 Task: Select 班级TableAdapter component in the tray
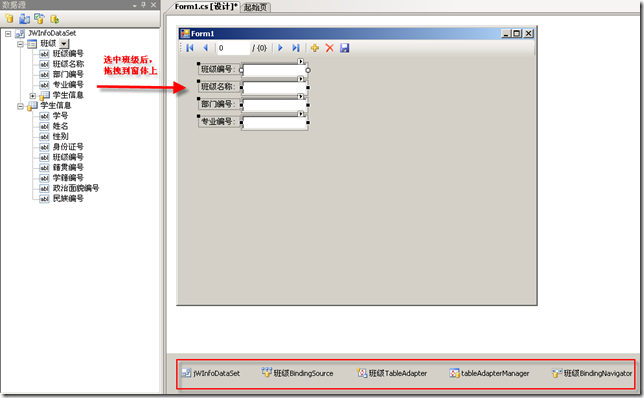[392, 373]
